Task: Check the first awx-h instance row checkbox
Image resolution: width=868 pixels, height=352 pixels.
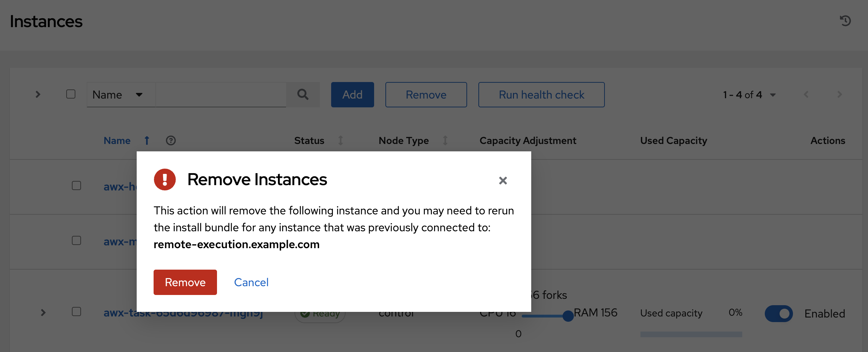Action: click(76, 186)
